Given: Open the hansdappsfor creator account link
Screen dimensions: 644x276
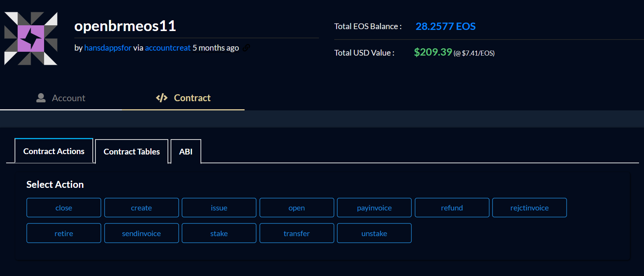Looking at the screenshot, I should tap(108, 48).
